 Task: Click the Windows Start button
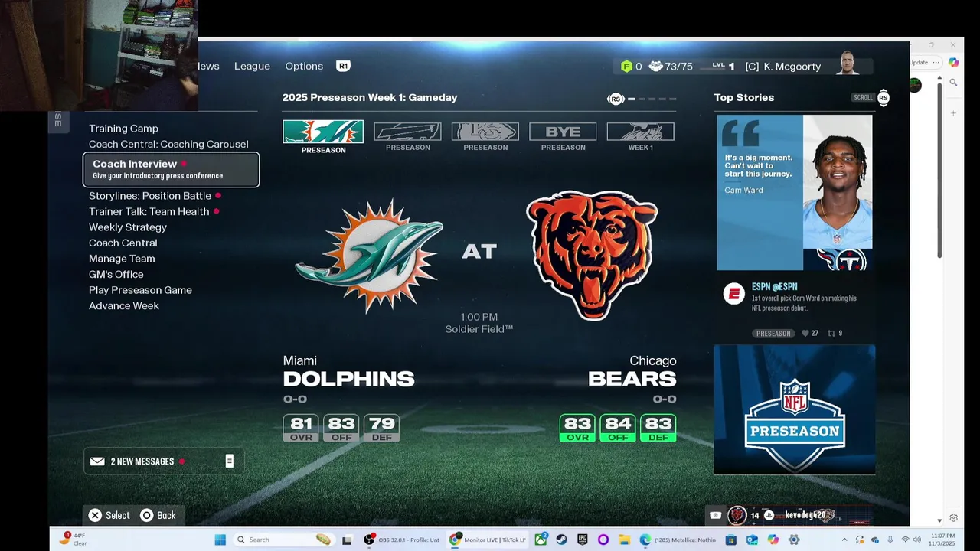pos(220,540)
